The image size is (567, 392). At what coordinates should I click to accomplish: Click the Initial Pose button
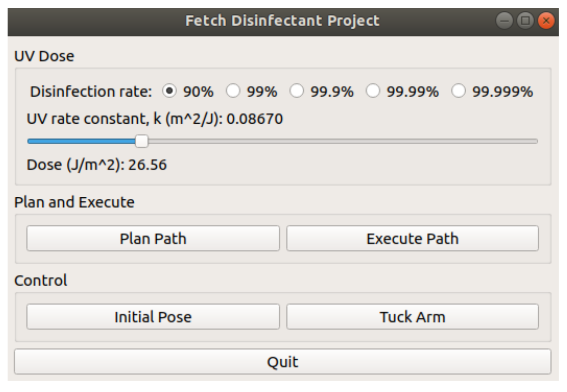[153, 317]
